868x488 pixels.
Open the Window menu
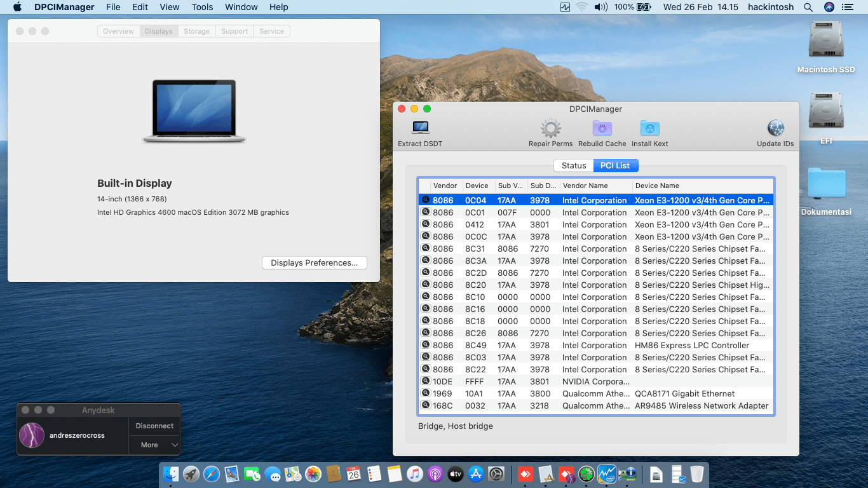[241, 7]
